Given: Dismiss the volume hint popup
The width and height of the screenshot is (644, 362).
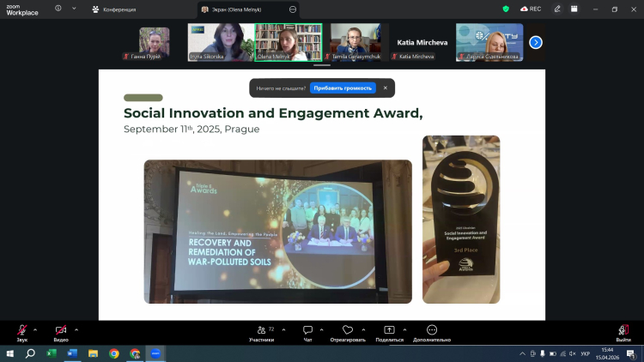Looking at the screenshot, I should [385, 87].
